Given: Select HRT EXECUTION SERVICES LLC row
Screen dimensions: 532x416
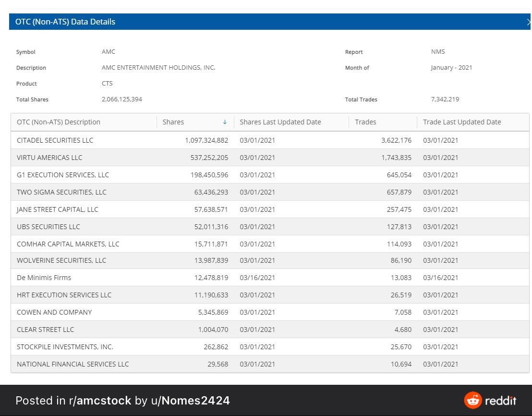Looking at the screenshot, I should click(270, 295).
